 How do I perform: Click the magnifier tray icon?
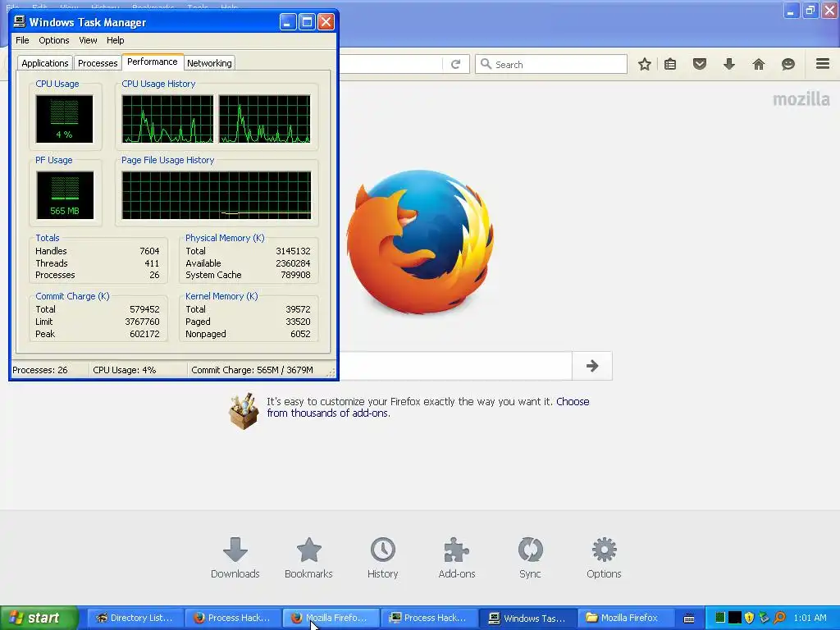tap(779, 618)
